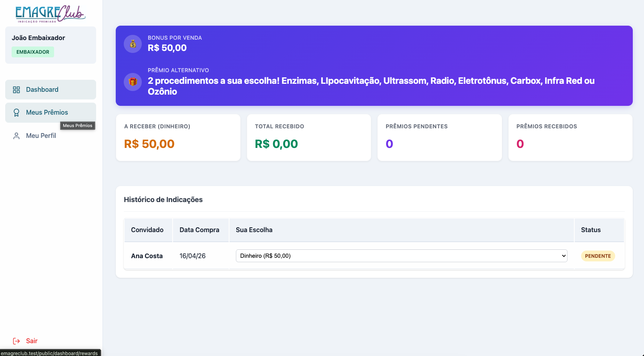Click the dropdown arrow for Ana Costa
Image resolution: width=644 pixels, height=356 pixels.
pyautogui.click(x=563, y=256)
